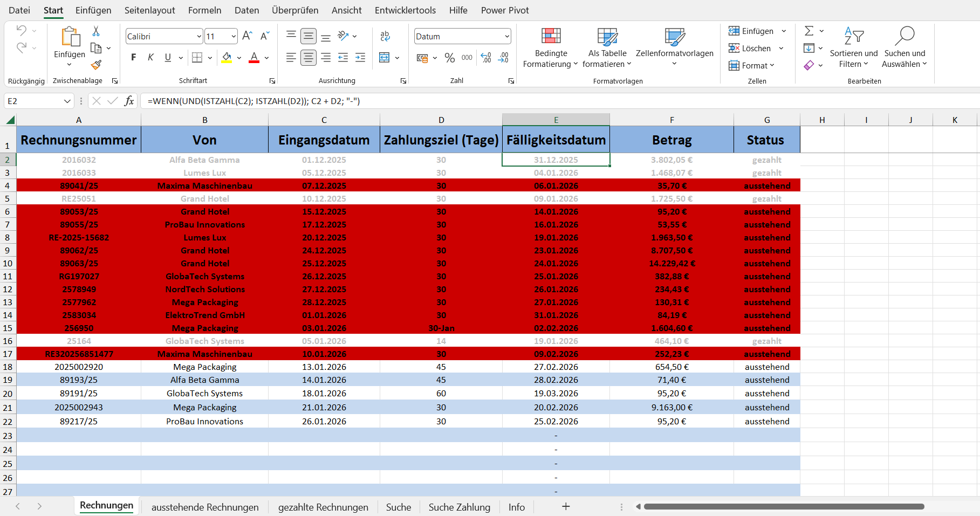Apply the yellow fill color swatch
Viewport: 980px width, 516px height.
tap(227, 58)
